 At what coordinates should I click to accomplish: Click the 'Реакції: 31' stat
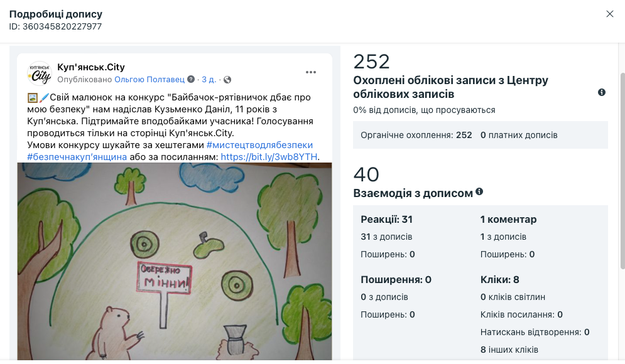(387, 220)
